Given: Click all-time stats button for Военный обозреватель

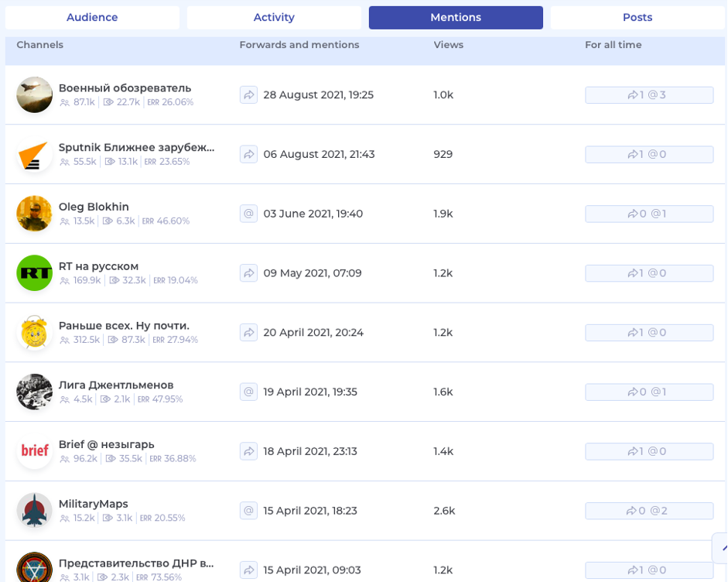Looking at the screenshot, I should [x=648, y=95].
